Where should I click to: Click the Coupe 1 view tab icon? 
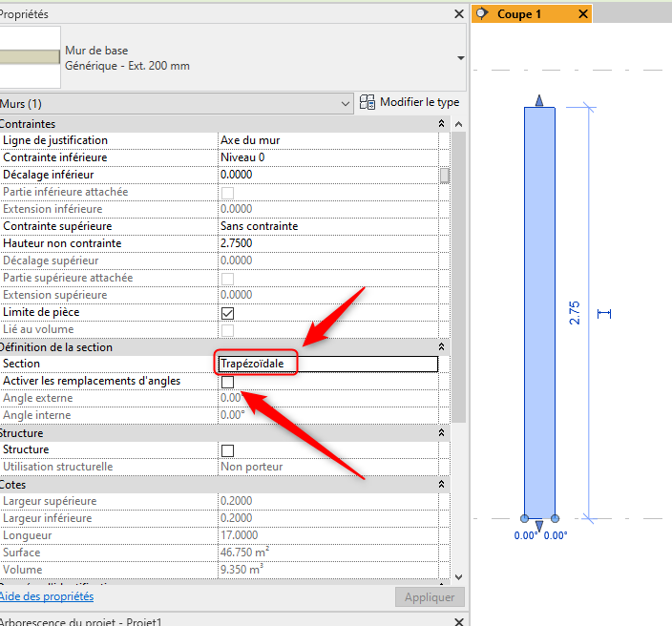tap(482, 13)
